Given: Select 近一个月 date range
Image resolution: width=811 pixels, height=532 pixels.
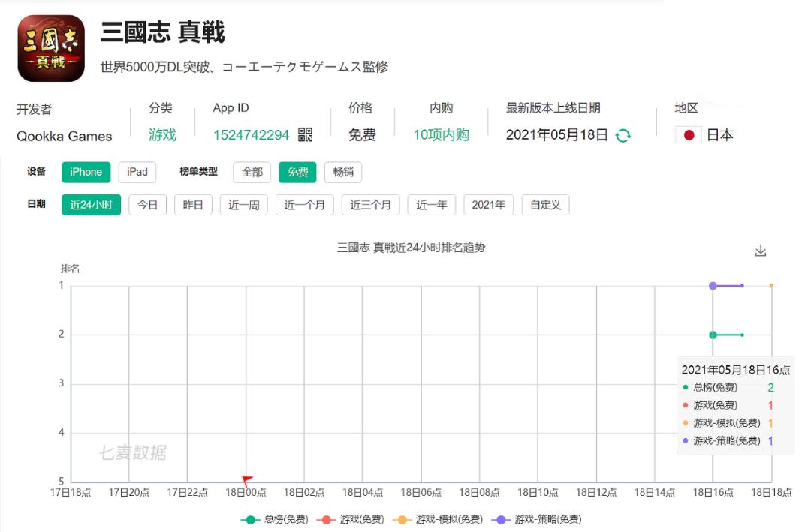Looking at the screenshot, I should click(305, 205).
